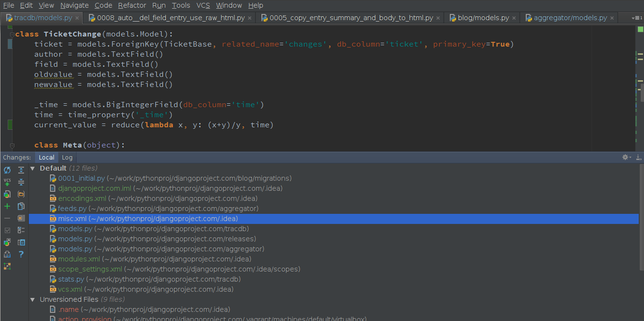Select misc.xml in the changes list

point(82,218)
